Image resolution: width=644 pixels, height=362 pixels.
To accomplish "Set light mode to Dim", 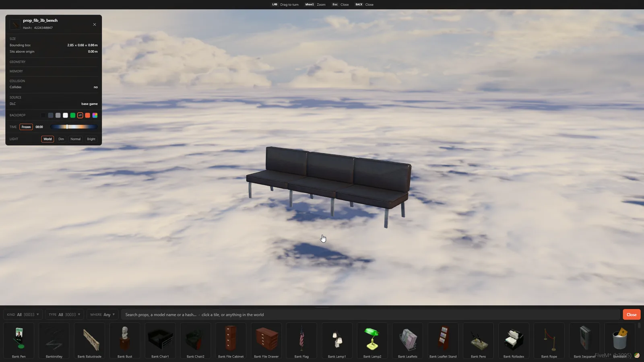I will pyautogui.click(x=61, y=139).
